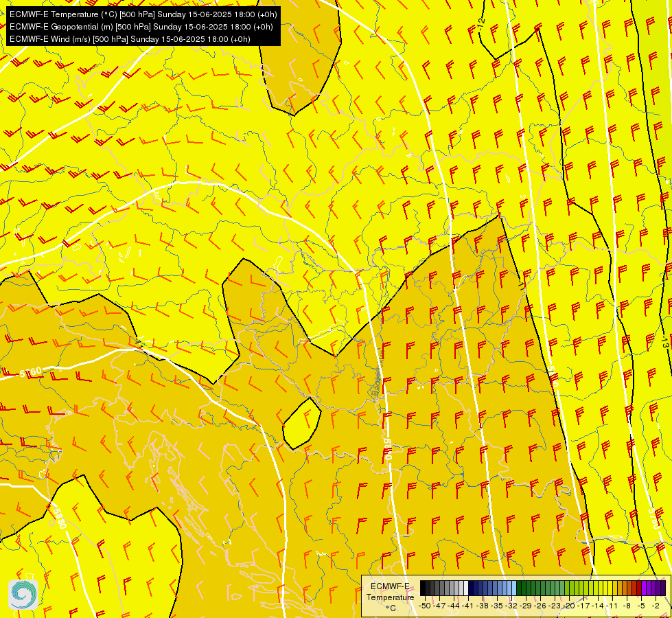Click the °C unit label in the legend
This screenshot has width=672, height=618.
click(x=391, y=608)
